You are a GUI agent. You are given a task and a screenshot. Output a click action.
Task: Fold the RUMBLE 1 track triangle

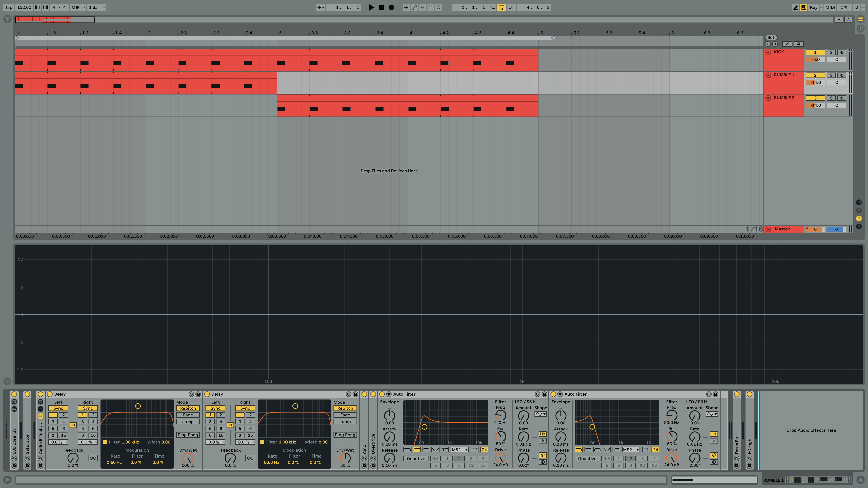[x=768, y=75]
